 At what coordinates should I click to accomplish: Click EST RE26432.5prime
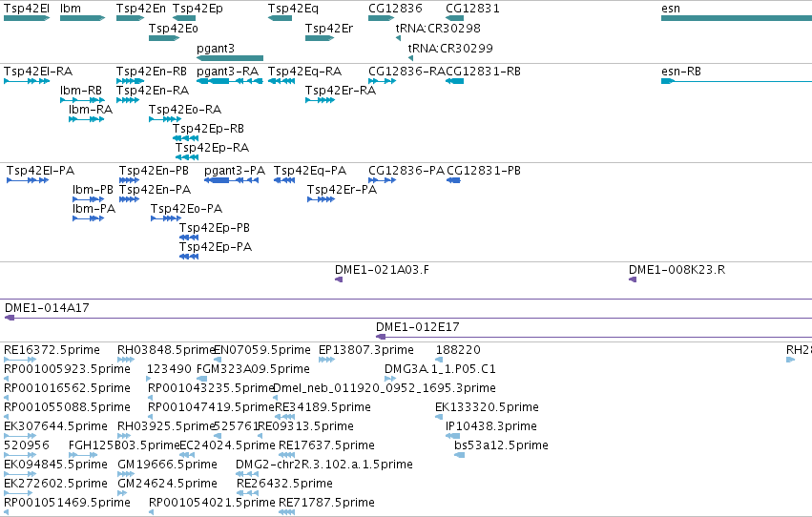click(247, 494)
